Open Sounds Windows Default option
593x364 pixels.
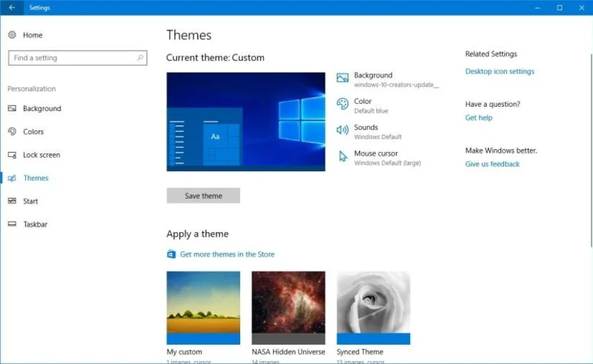click(x=368, y=132)
